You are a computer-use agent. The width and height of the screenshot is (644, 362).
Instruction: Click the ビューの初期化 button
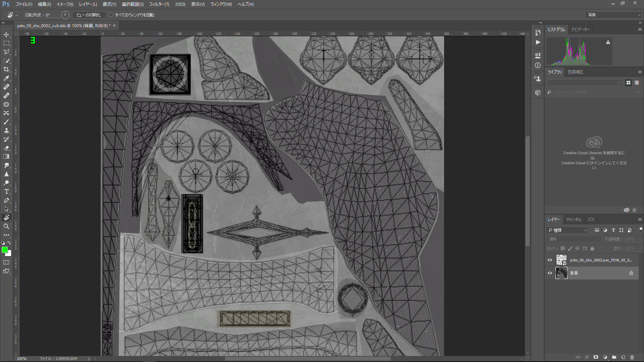pyautogui.click(x=89, y=15)
